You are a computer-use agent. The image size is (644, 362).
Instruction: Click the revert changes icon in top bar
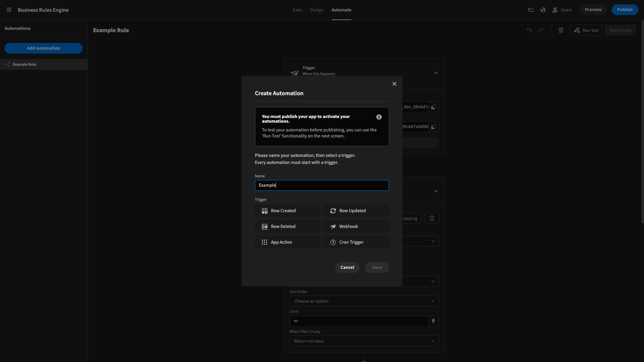click(531, 10)
